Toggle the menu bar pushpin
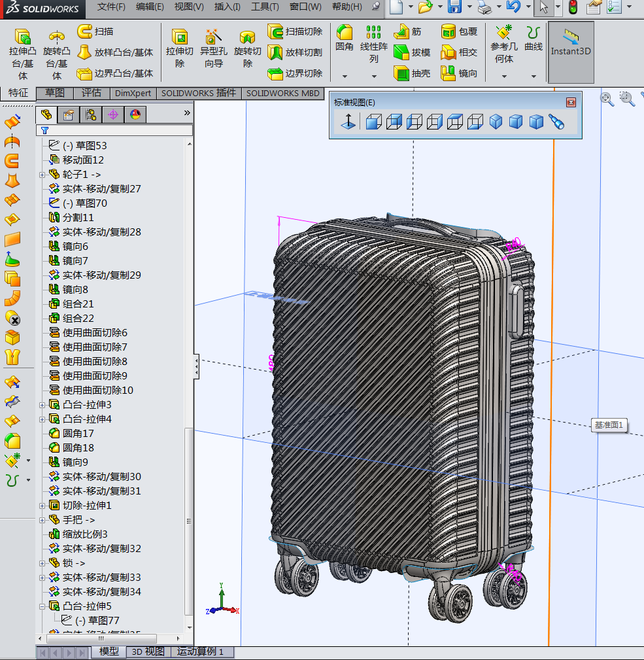 pos(376,7)
